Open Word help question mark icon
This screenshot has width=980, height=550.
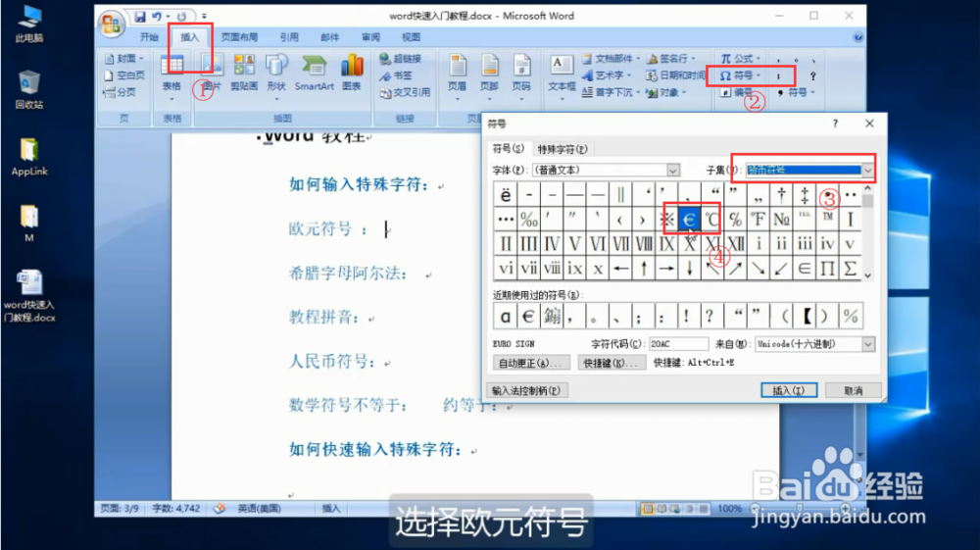pyautogui.click(x=858, y=37)
